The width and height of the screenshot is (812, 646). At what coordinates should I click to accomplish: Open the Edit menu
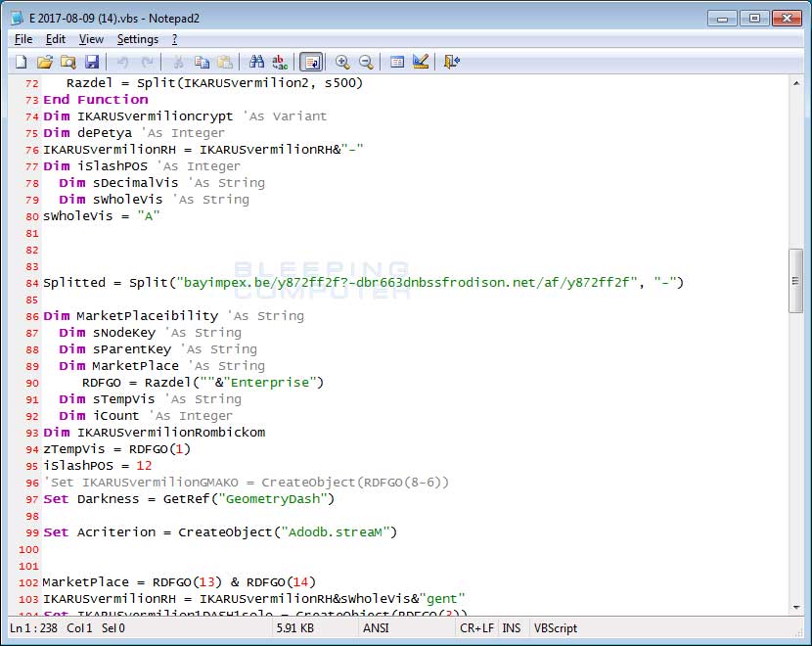pos(56,39)
